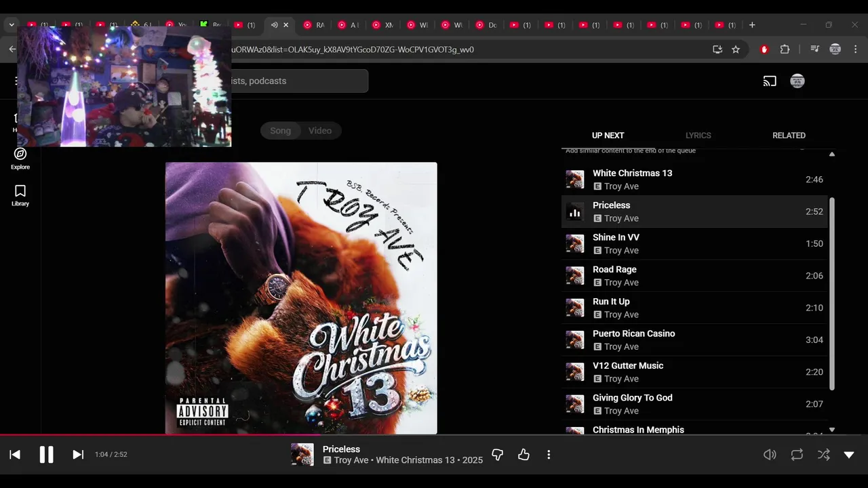This screenshot has height=488, width=868.
Task: Pause the song Priceless
Action: (x=46, y=455)
